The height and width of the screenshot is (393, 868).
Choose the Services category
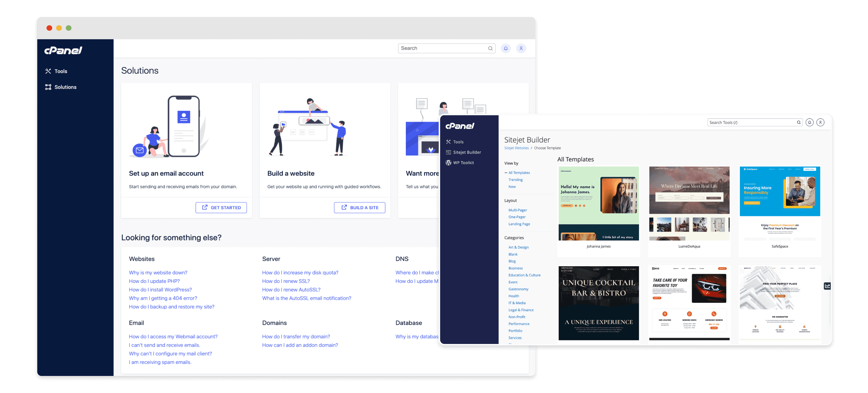tap(515, 338)
